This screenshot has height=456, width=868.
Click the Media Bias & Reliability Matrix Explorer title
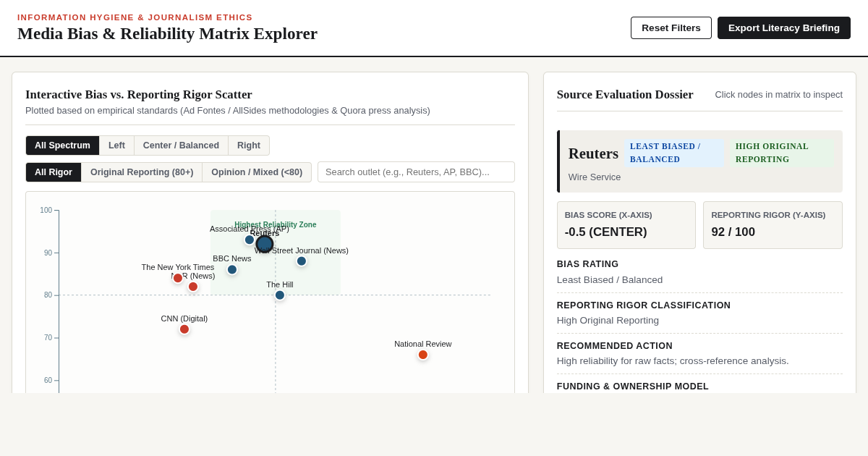pos(168,33)
